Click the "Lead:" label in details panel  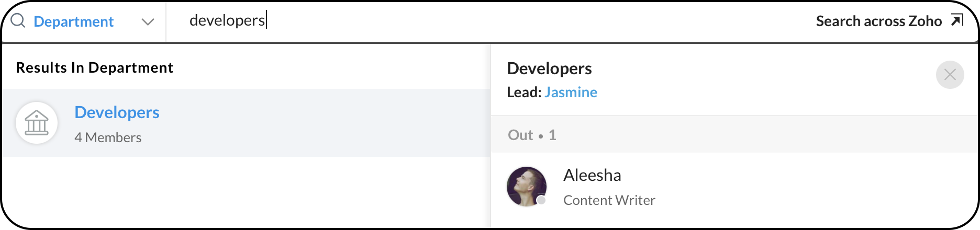click(x=524, y=93)
